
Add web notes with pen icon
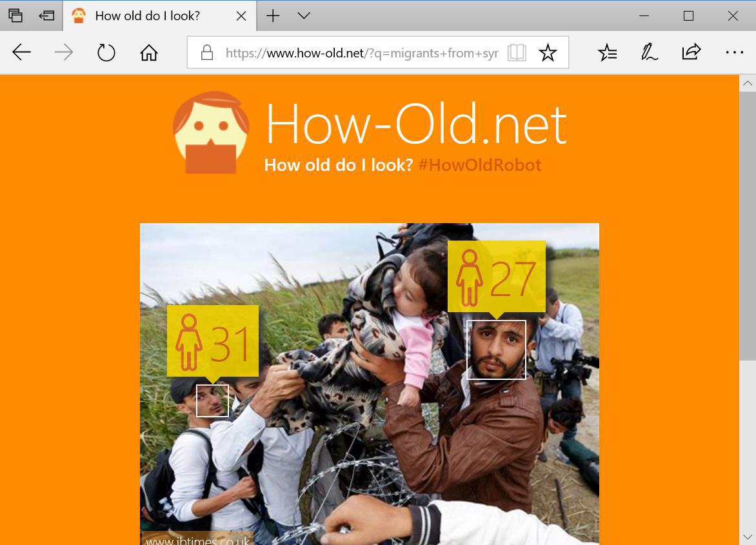(x=649, y=52)
